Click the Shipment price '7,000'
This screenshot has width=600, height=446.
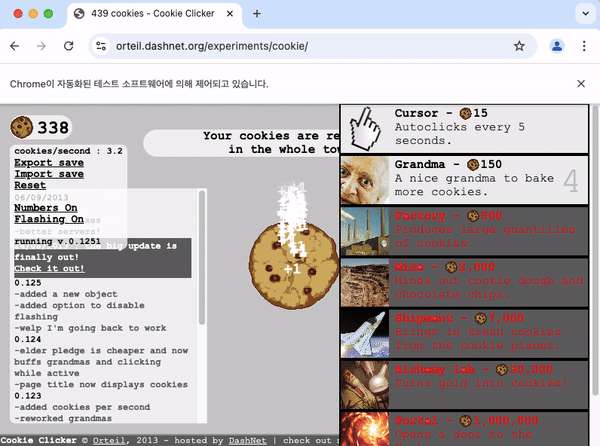[506, 318]
